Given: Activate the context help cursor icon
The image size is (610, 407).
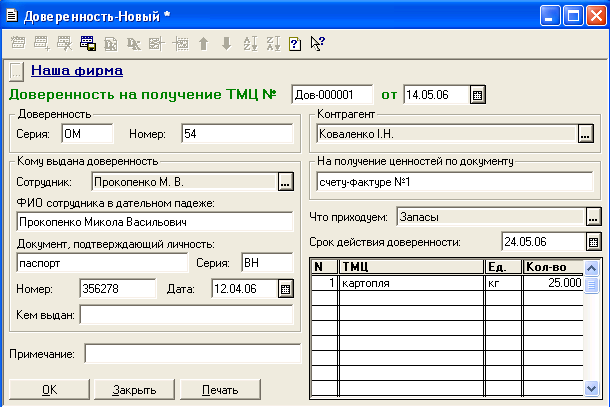Looking at the screenshot, I should coord(318,44).
